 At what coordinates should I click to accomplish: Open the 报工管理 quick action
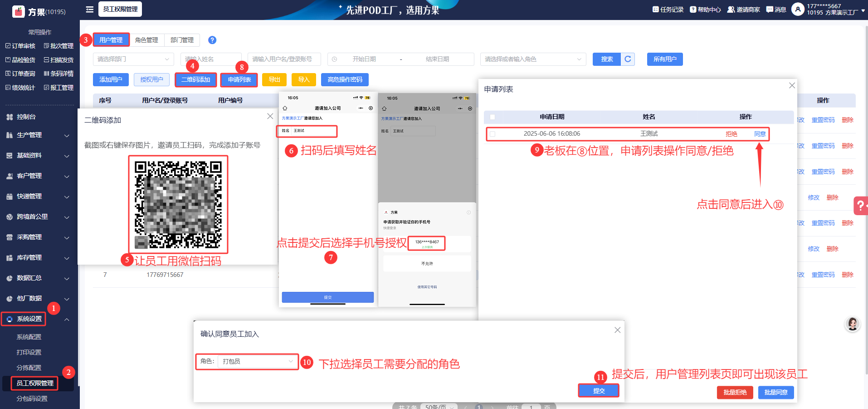59,88
